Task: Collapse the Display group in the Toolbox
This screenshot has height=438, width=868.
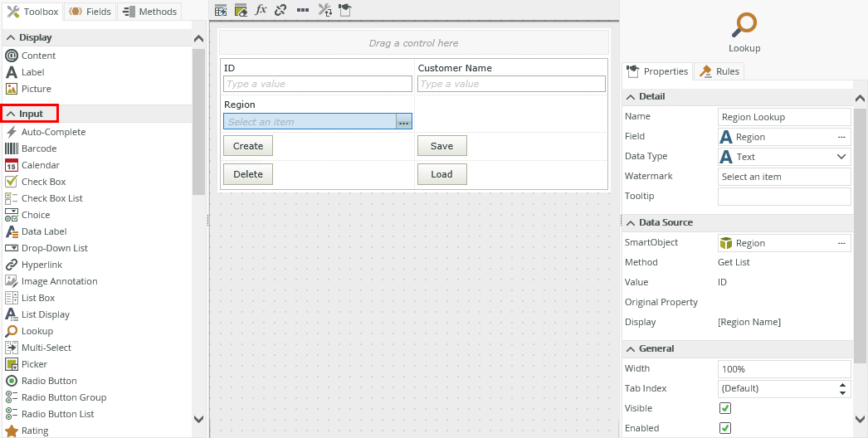Action: coord(11,37)
